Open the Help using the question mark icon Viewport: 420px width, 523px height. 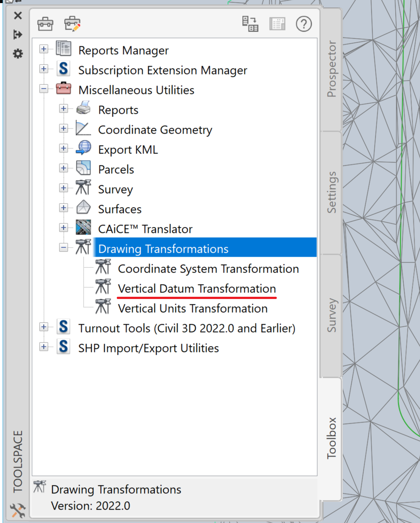click(304, 24)
